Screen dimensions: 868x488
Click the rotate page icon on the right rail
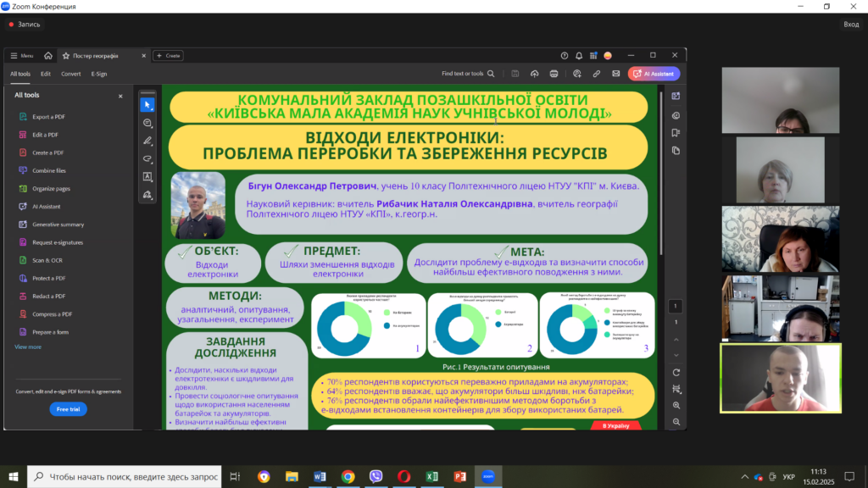point(676,373)
